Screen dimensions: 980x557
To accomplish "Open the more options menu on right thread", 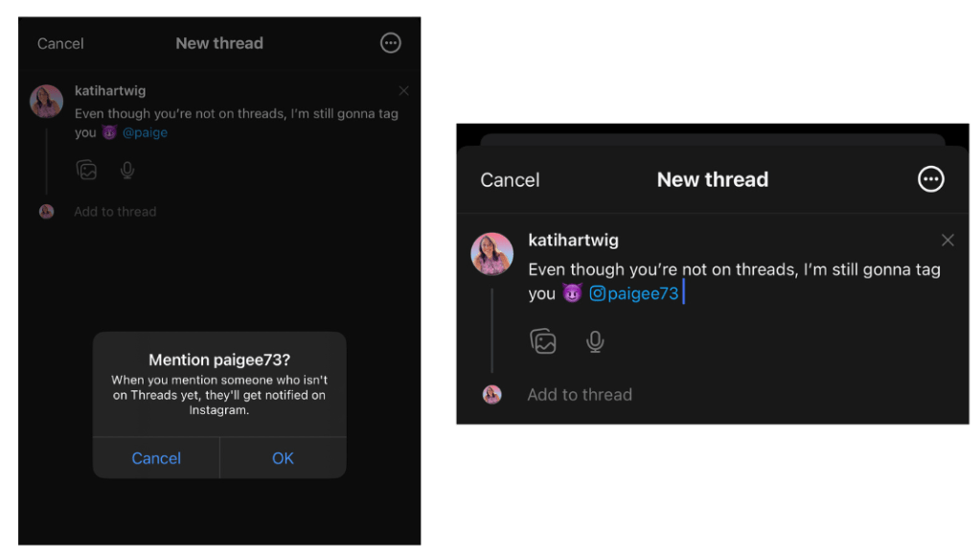I will 930,179.
